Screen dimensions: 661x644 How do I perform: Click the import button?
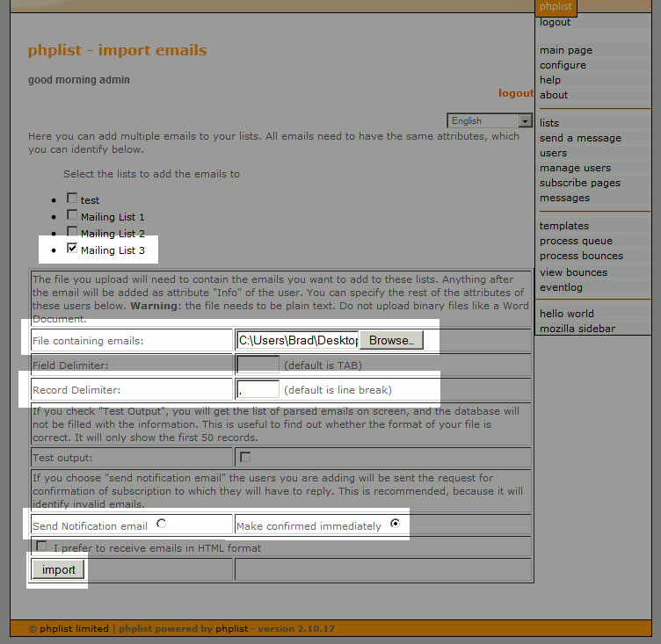point(58,570)
